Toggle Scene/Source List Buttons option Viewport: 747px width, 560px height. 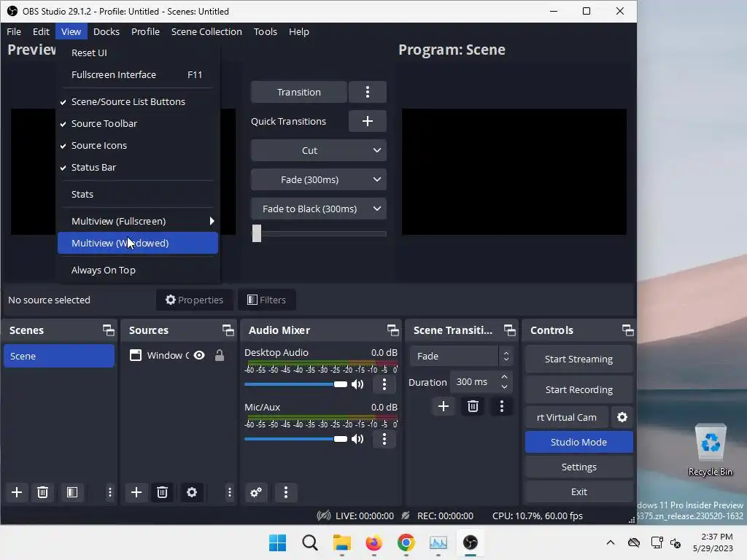pyautogui.click(x=138, y=101)
